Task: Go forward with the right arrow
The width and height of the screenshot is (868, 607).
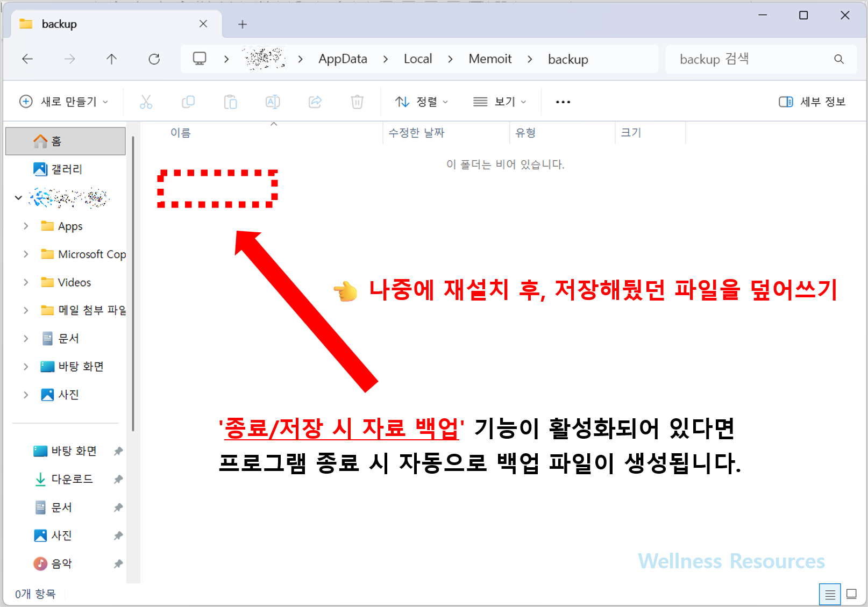Action: pyautogui.click(x=69, y=59)
